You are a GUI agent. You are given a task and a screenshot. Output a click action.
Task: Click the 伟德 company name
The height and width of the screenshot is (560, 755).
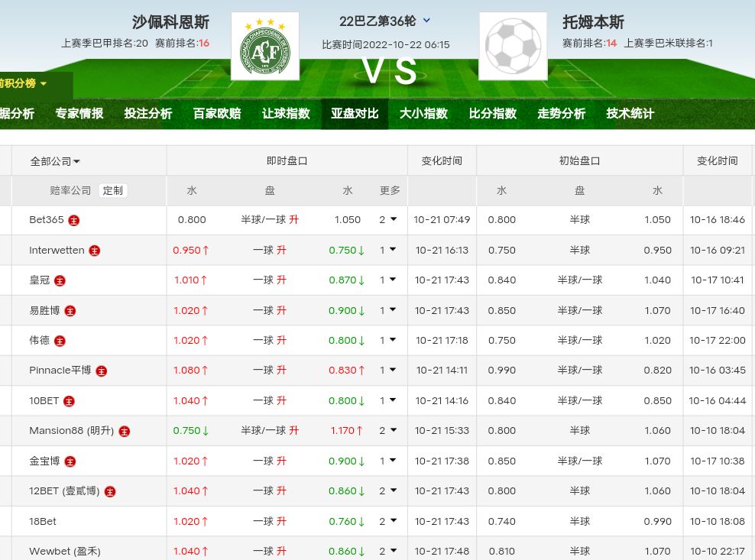39,340
